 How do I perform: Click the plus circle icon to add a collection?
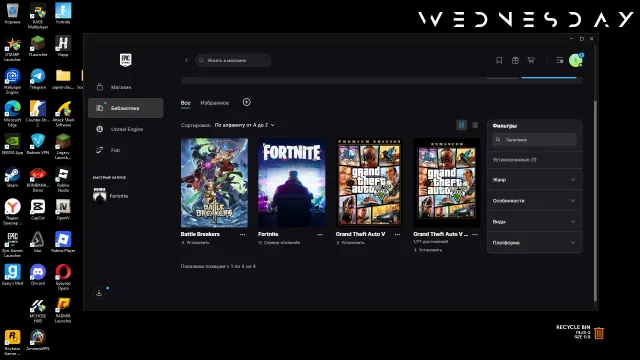(x=247, y=102)
